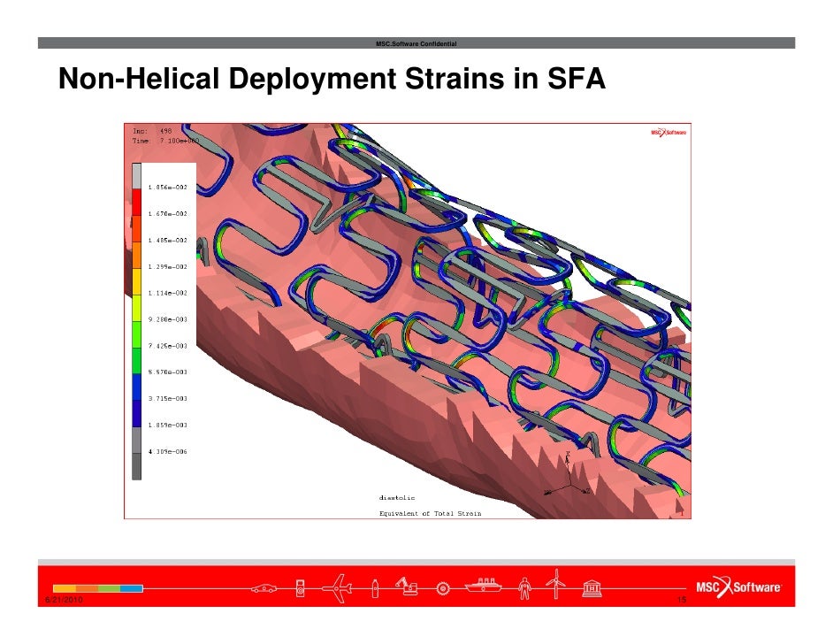833x644 pixels.
Task: Click the 'Equivalent of Total Strain' caption
Action: (x=431, y=513)
